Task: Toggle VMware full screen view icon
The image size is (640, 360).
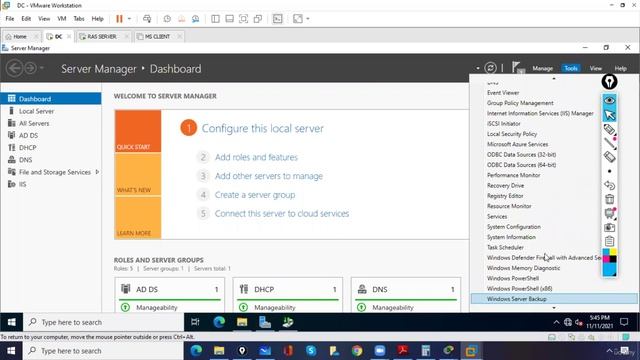Action: [x=244, y=19]
